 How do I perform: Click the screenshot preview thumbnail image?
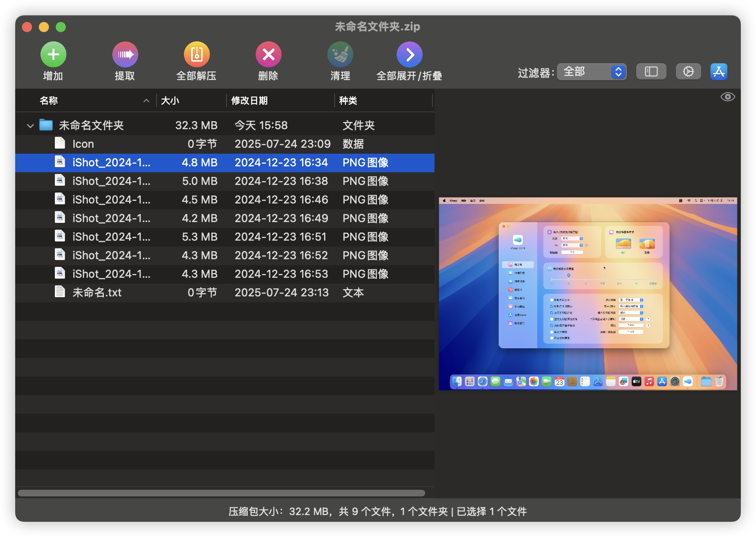(x=588, y=293)
